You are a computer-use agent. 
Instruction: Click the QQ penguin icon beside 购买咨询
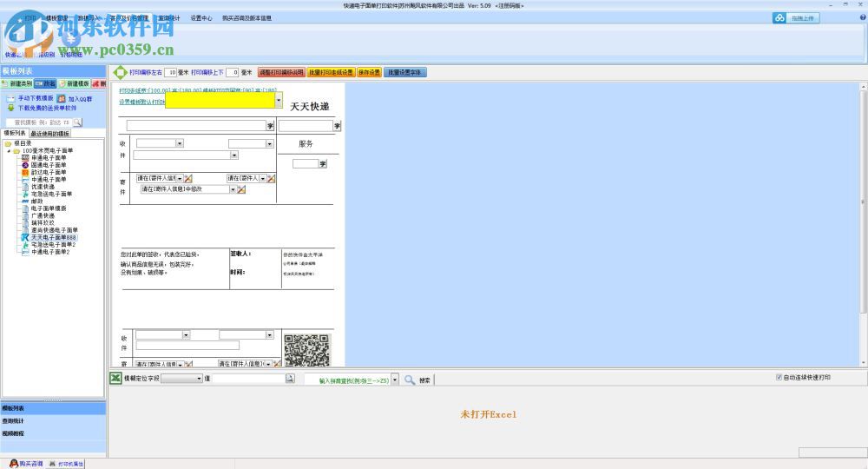pos(14,464)
